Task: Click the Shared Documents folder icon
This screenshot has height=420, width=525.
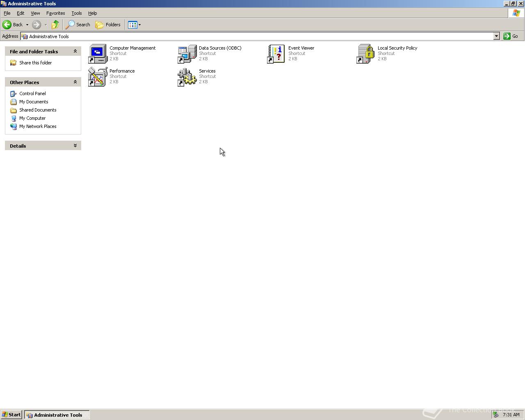Action: click(x=14, y=110)
